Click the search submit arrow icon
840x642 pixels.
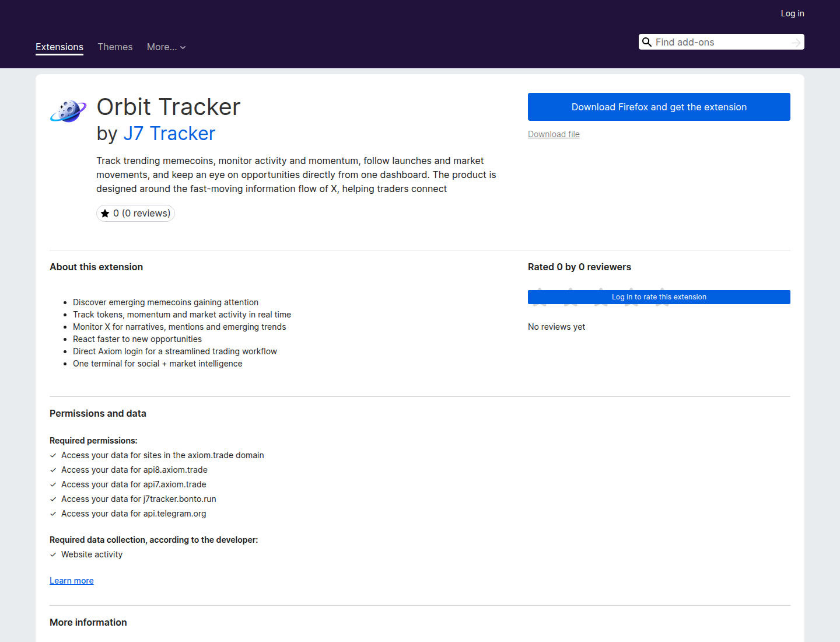pos(796,43)
